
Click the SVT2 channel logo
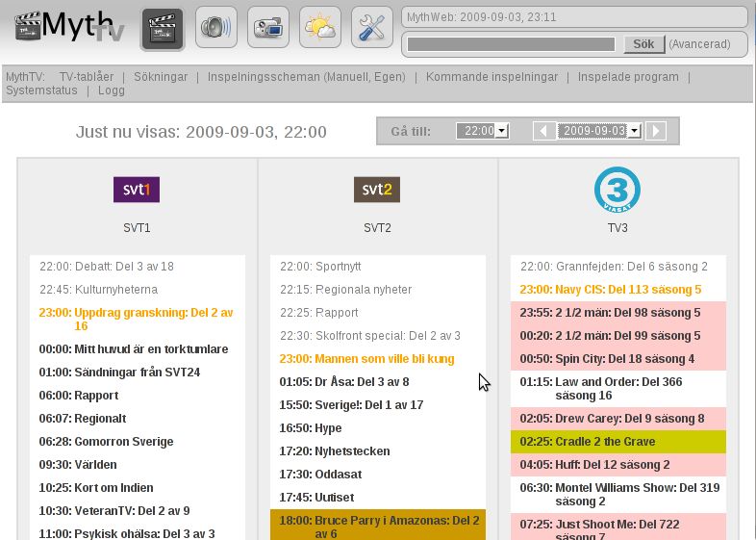coord(377,190)
